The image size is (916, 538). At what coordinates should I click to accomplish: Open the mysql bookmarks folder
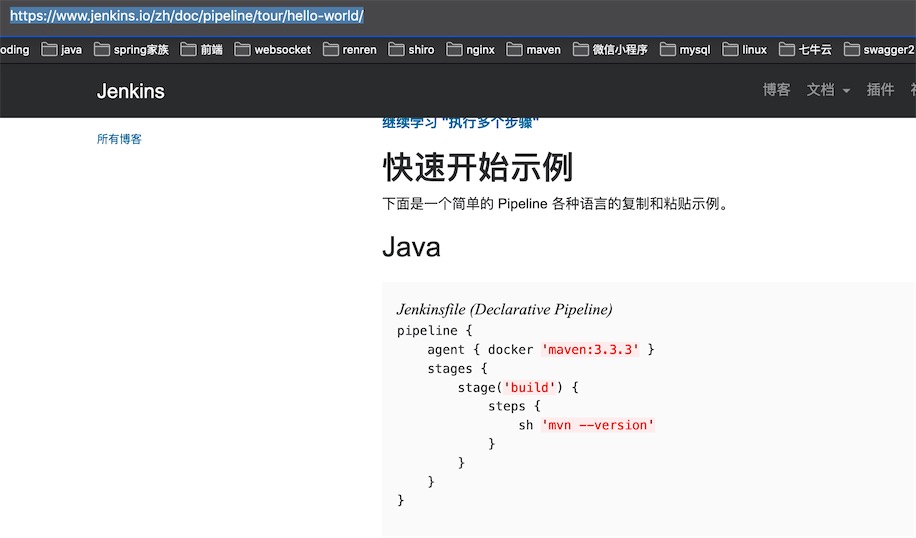(x=685, y=50)
